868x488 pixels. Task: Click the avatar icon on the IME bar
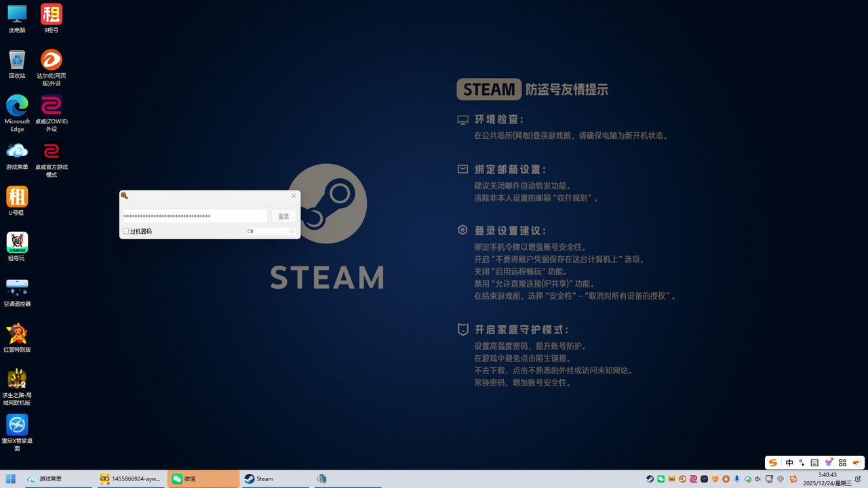coord(856,462)
